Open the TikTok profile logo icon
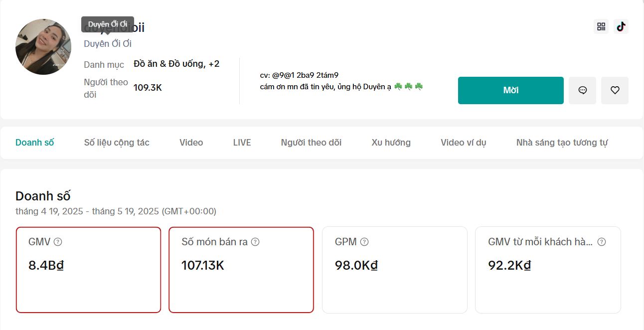This screenshot has height=330, width=644. click(621, 26)
